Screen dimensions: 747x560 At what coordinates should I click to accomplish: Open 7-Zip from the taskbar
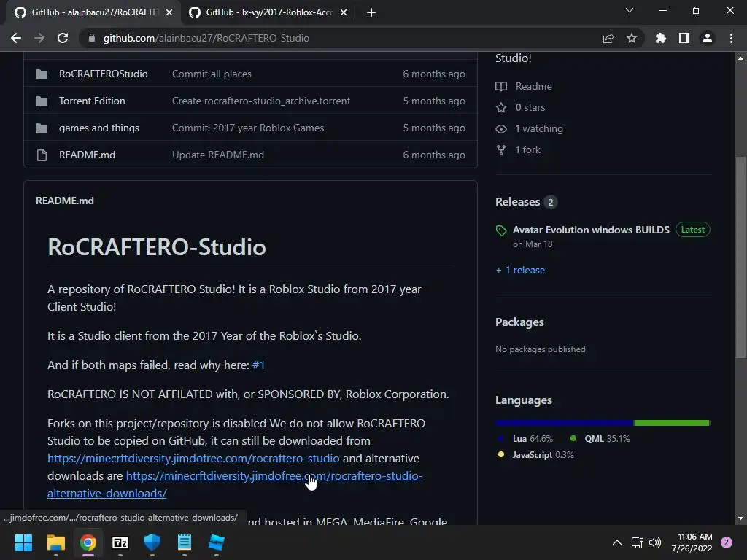pos(120,542)
